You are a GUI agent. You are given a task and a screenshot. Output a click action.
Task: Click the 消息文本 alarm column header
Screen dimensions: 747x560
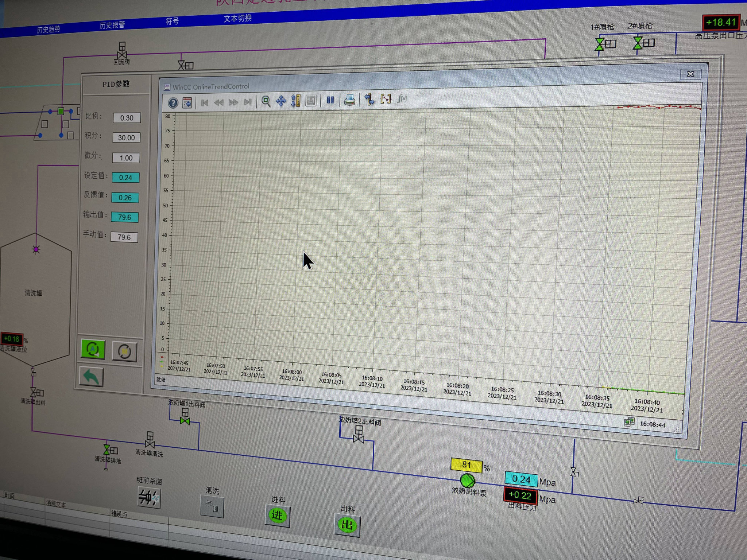(56, 504)
